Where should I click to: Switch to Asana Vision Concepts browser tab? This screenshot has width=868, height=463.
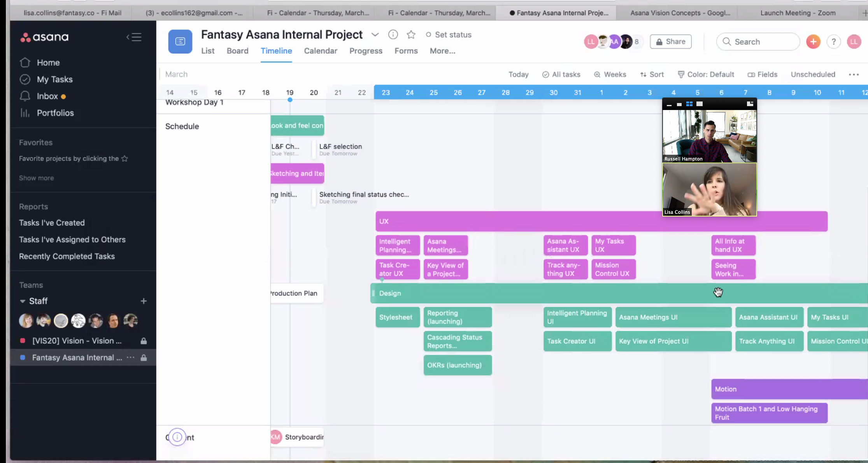click(680, 13)
